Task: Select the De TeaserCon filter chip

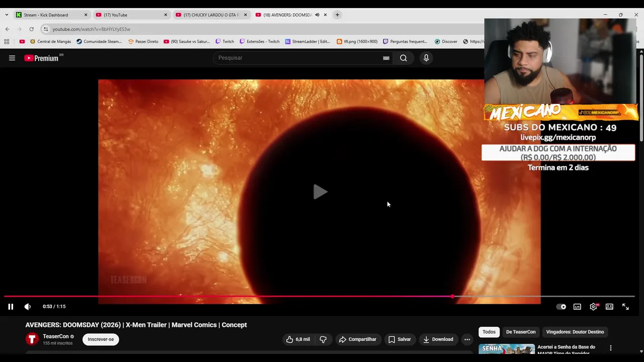Action: [x=521, y=332]
